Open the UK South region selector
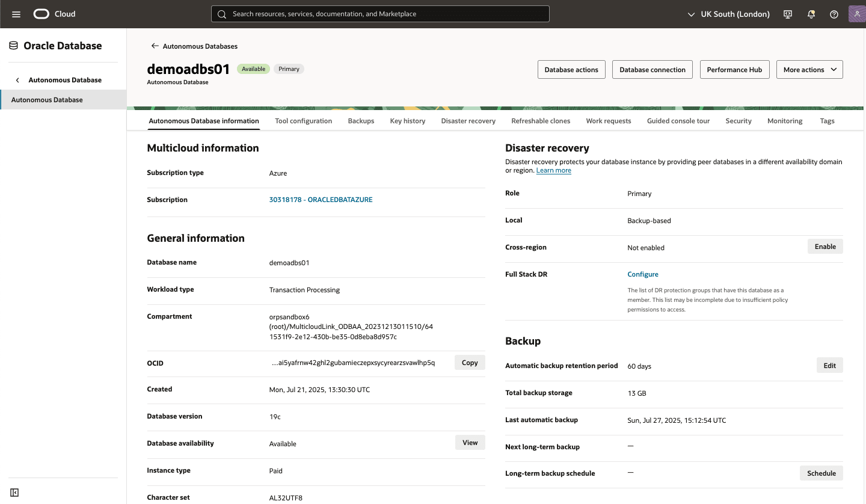The width and height of the screenshot is (866, 504). (x=728, y=14)
